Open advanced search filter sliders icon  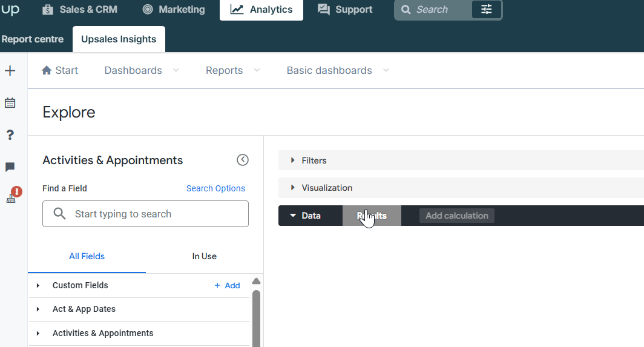(x=486, y=10)
